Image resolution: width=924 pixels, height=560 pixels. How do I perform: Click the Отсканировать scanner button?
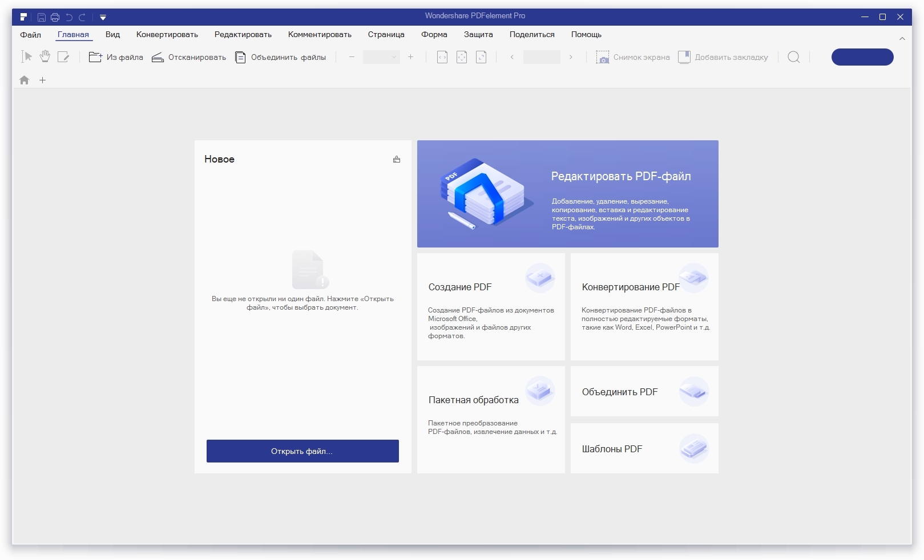[189, 57]
